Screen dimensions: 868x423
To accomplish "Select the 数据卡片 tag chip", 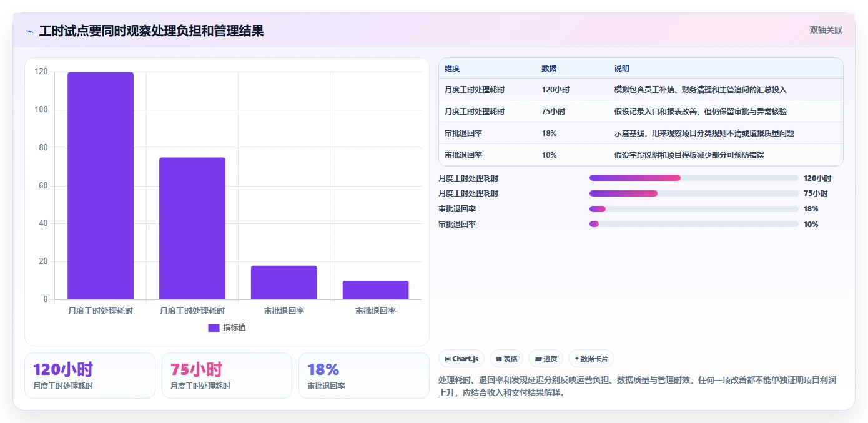I will [x=591, y=359].
